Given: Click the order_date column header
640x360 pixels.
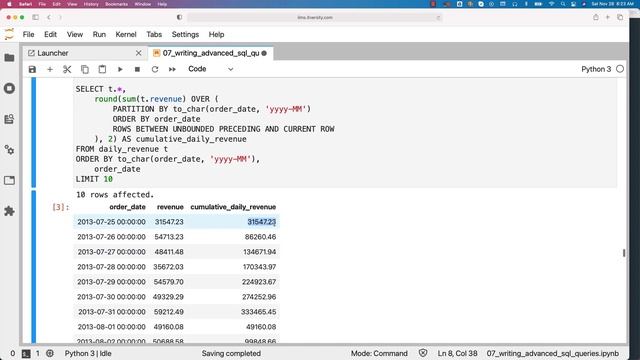Looking at the screenshot, I should (127, 207).
